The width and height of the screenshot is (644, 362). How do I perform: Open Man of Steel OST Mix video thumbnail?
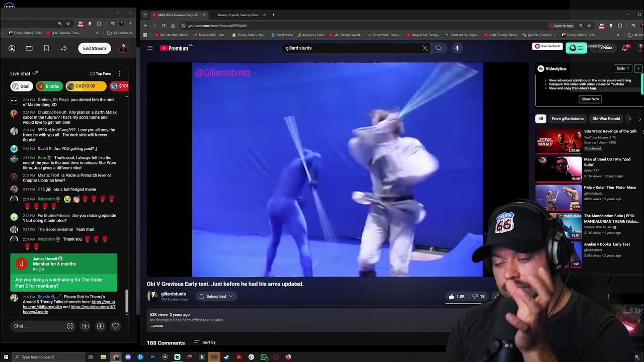[558, 169]
